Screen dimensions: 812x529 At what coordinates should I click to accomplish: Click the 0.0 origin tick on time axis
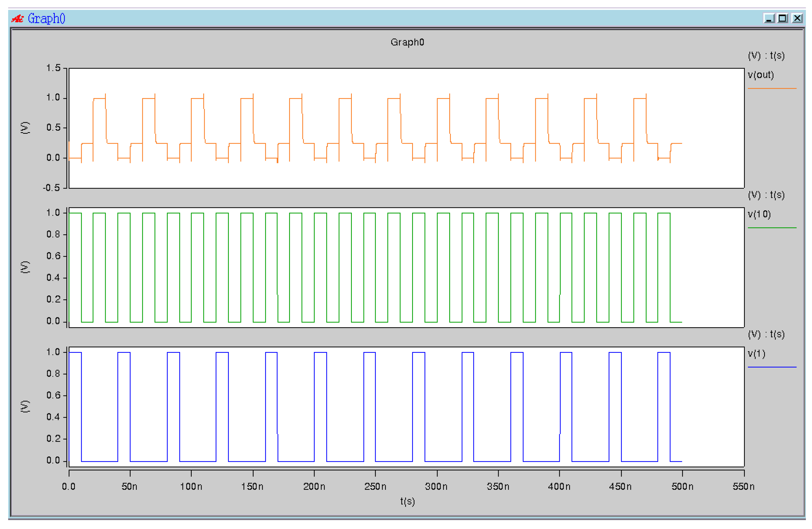(68, 487)
